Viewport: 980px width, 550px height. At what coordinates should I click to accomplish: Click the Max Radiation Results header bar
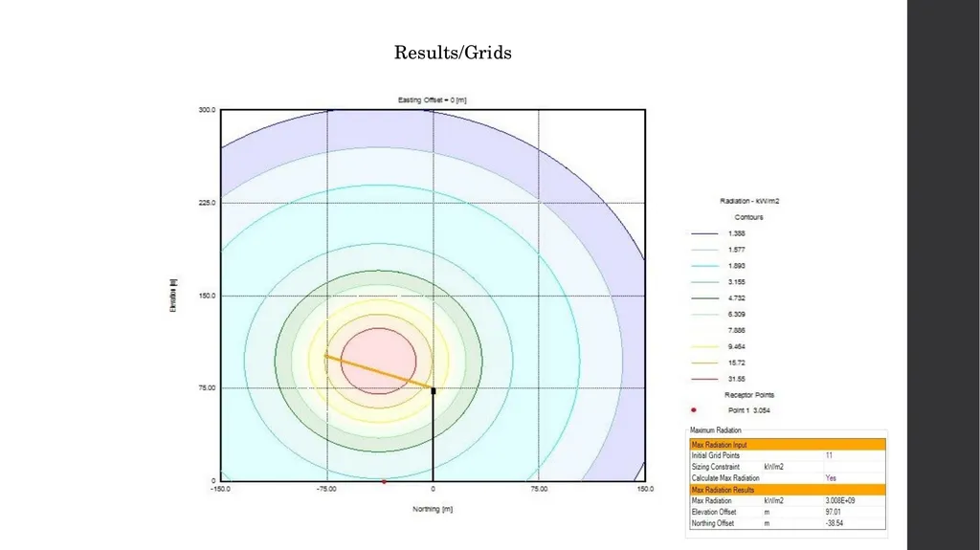(x=788, y=490)
